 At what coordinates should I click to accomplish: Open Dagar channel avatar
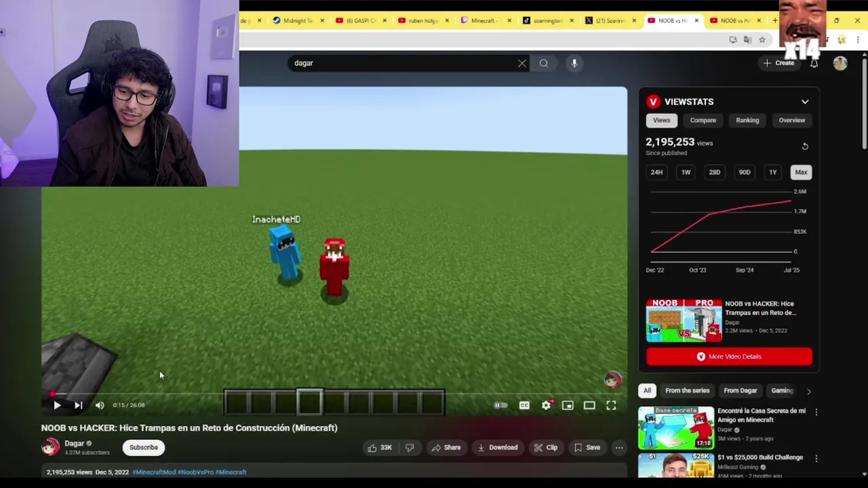[x=51, y=447]
